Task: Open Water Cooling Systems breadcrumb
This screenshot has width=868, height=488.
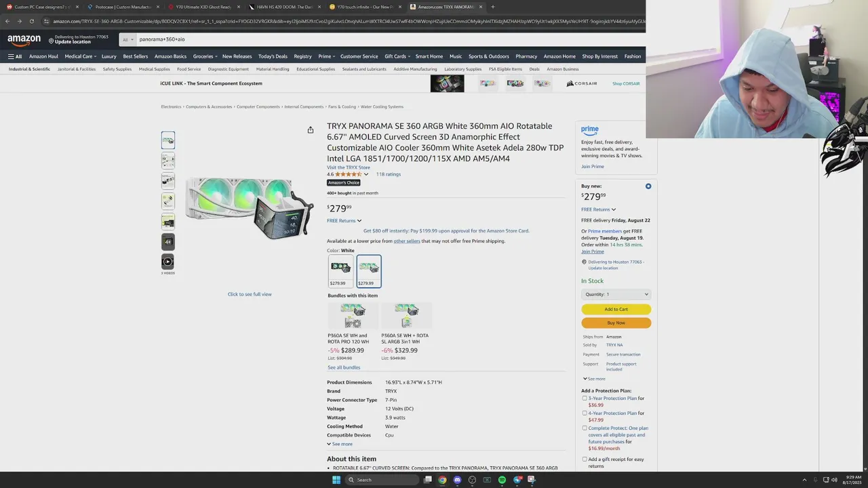Action: tap(382, 106)
